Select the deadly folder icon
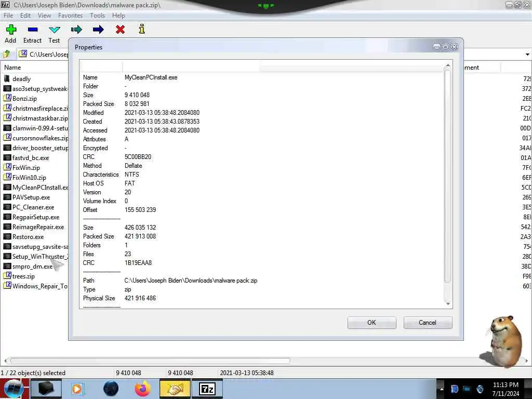Image resolution: width=532 pixels, height=399 pixels. [x=7, y=79]
